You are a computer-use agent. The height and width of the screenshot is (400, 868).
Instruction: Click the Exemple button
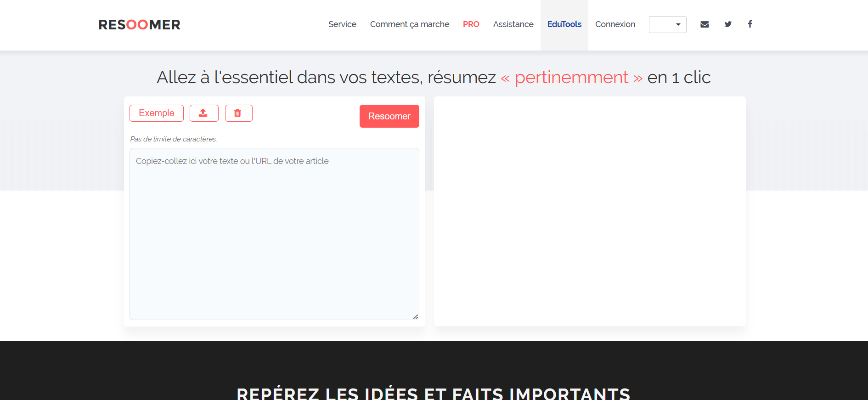(x=157, y=113)
